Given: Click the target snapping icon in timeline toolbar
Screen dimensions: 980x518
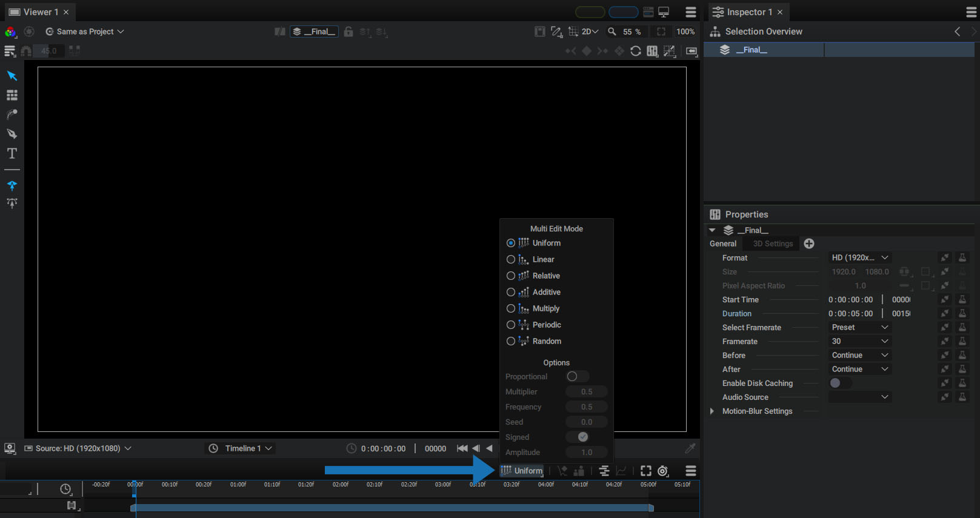Looking at the screenshot, I should [x=663, y=471].
